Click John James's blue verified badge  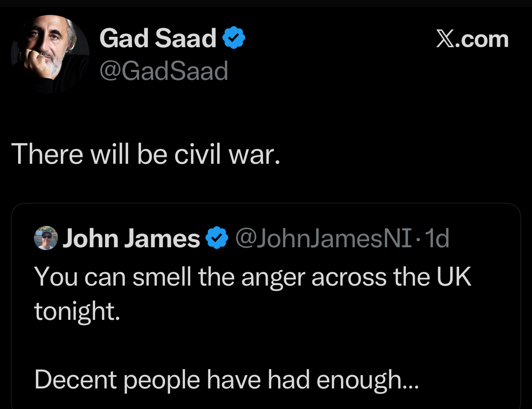(217, 238)
